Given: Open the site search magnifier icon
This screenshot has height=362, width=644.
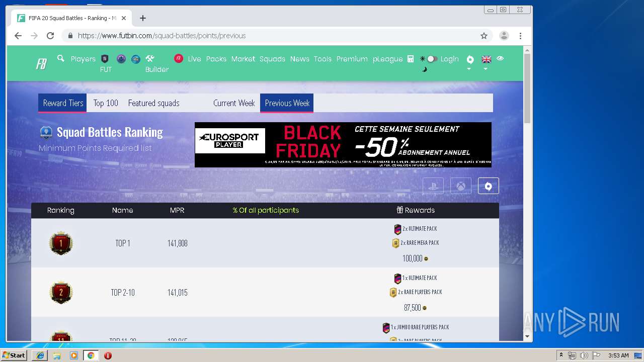Looking at the screenshot, I should click(61, 59).
